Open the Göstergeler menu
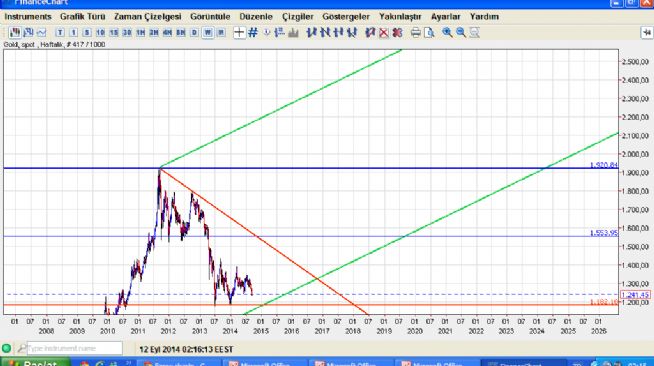The width and height of the screenshot is (654, 366). [x=346, y=17]
